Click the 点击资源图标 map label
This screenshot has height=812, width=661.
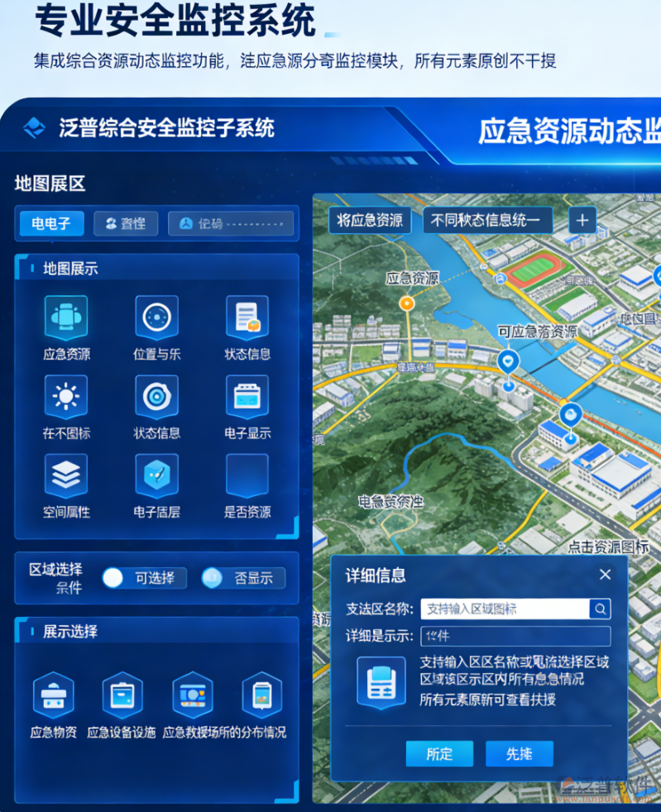pyautogui.click(x=608, y=547)
